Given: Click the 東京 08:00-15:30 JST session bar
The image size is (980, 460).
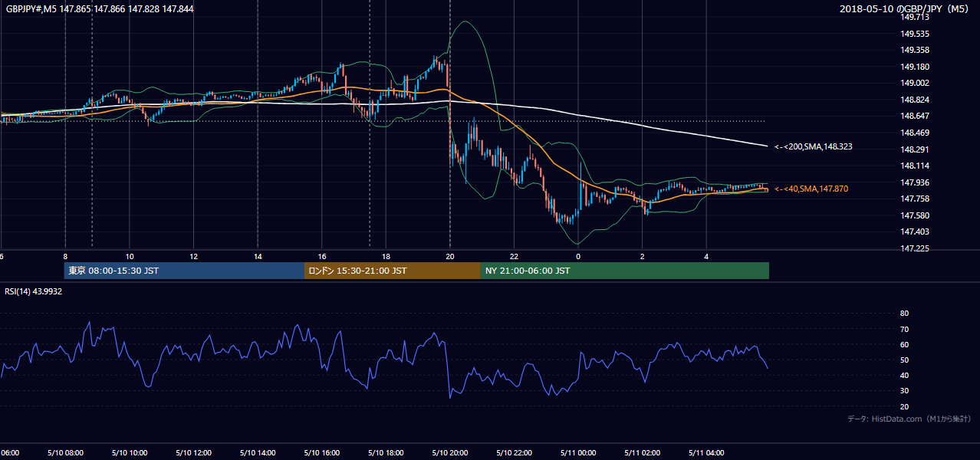Looking at the screenshot, I should (184, 271).
